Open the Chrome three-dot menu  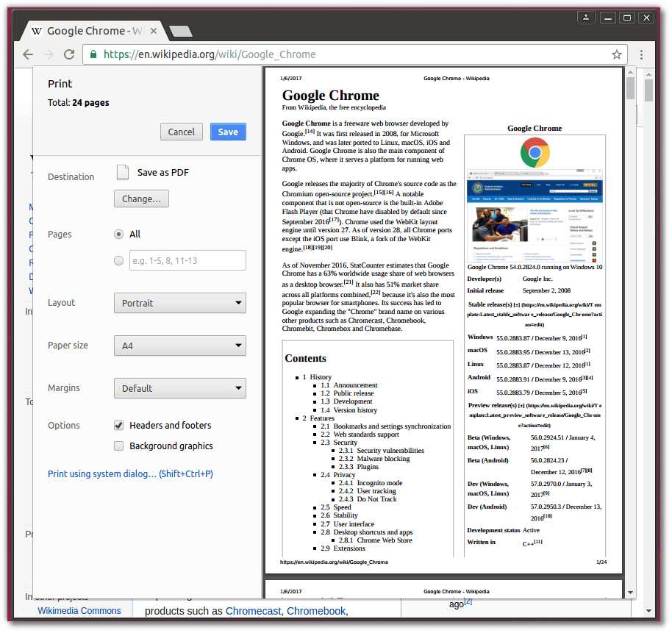point(641,54)
